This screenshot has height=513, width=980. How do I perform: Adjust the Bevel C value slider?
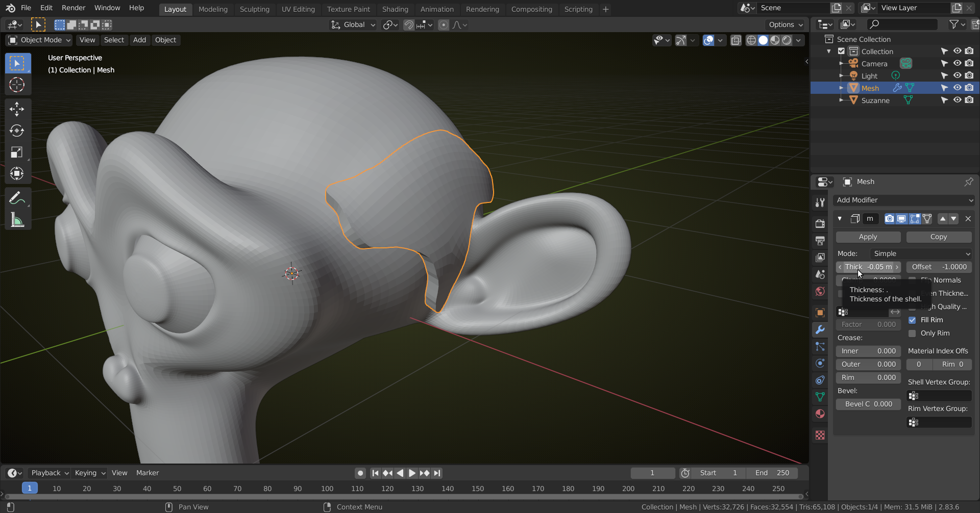868,404
